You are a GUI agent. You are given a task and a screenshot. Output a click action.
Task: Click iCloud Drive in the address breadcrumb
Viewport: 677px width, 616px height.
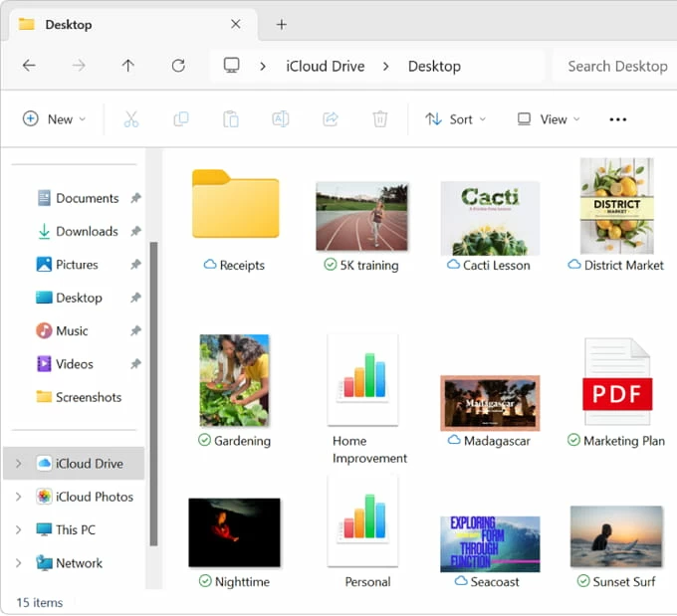tap(325, 66)
